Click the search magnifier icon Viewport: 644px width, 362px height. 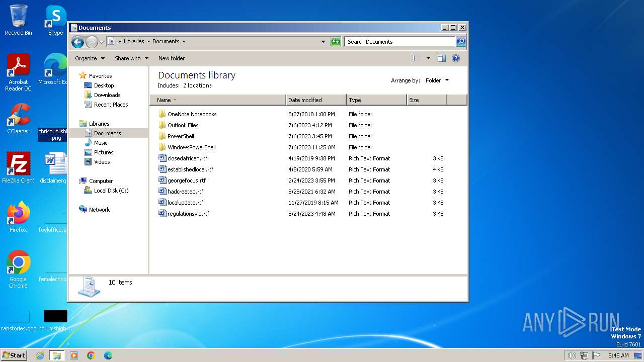point(461,42)
